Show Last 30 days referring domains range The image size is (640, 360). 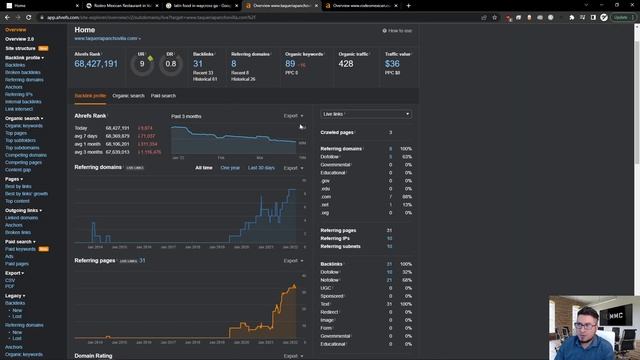coord(261,168)
